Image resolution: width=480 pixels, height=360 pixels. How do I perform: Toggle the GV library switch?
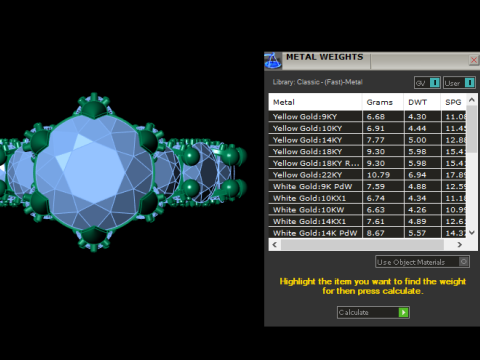click(x=427, y=83)
